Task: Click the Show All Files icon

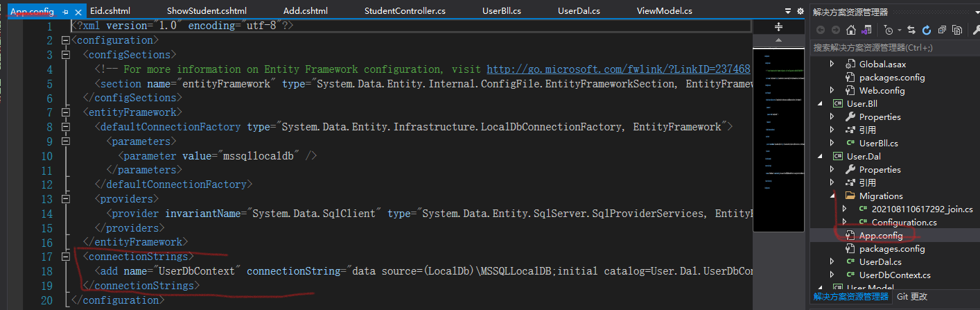Action: (957, 31)
